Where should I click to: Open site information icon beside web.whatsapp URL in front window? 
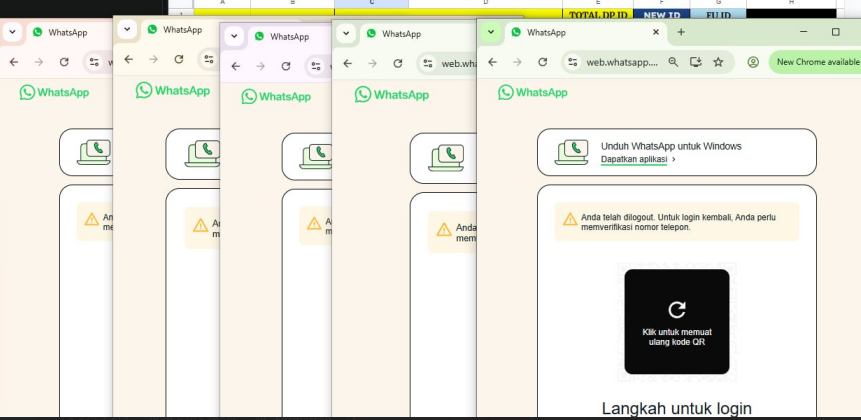[573, 62]
